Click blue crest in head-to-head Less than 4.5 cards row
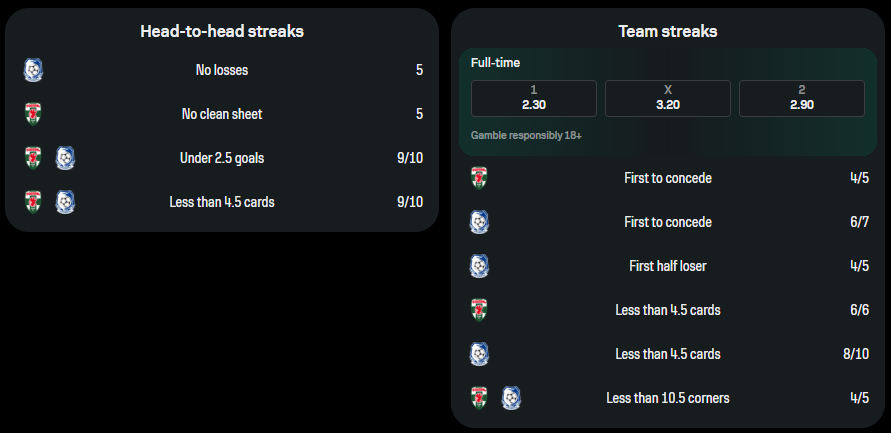The width and height of the screenshot is (891, 433). (65, 202)
